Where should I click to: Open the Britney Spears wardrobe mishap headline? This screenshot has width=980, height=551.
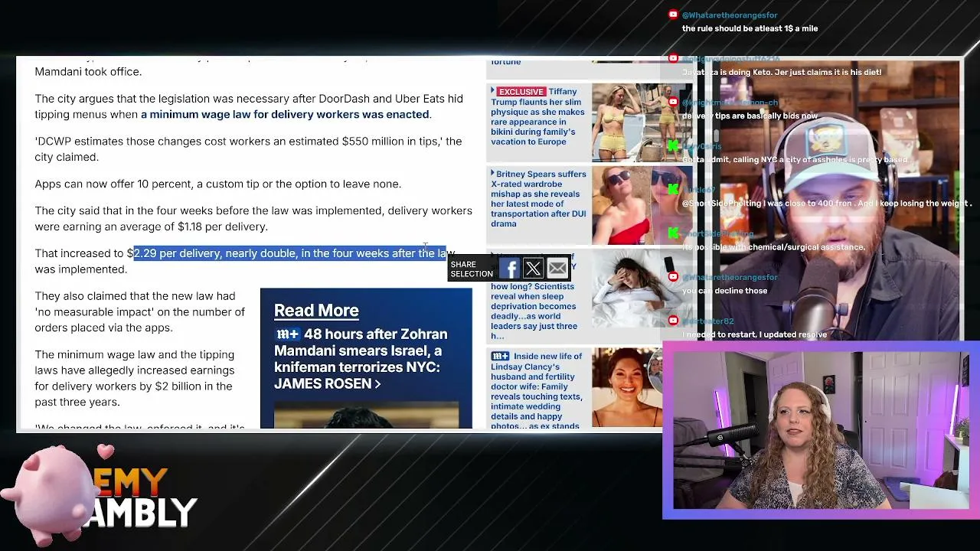click(538, 199)
